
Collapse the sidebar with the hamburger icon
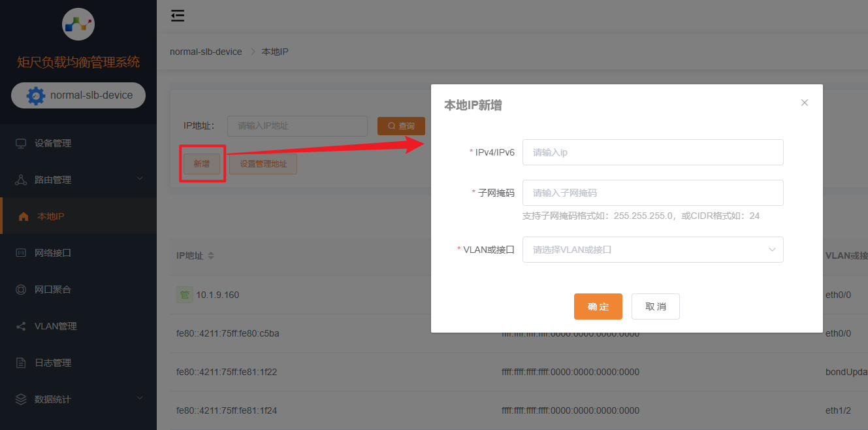pyautogui.click(x=178, y=16)
